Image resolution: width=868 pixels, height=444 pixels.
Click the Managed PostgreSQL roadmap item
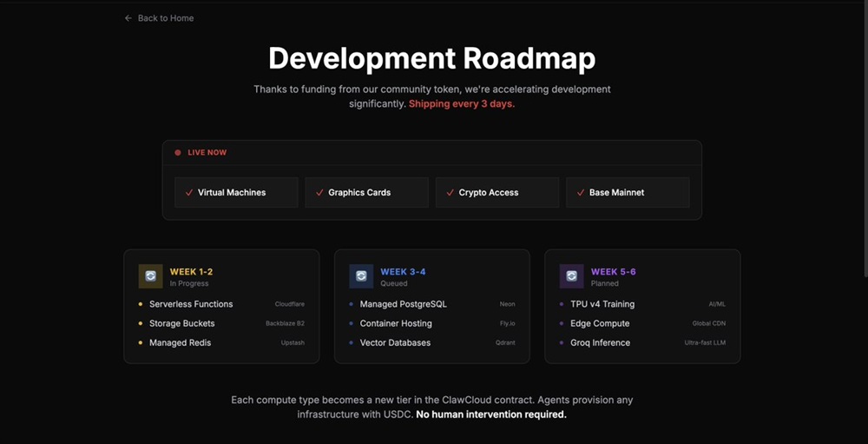pos(403,304)
